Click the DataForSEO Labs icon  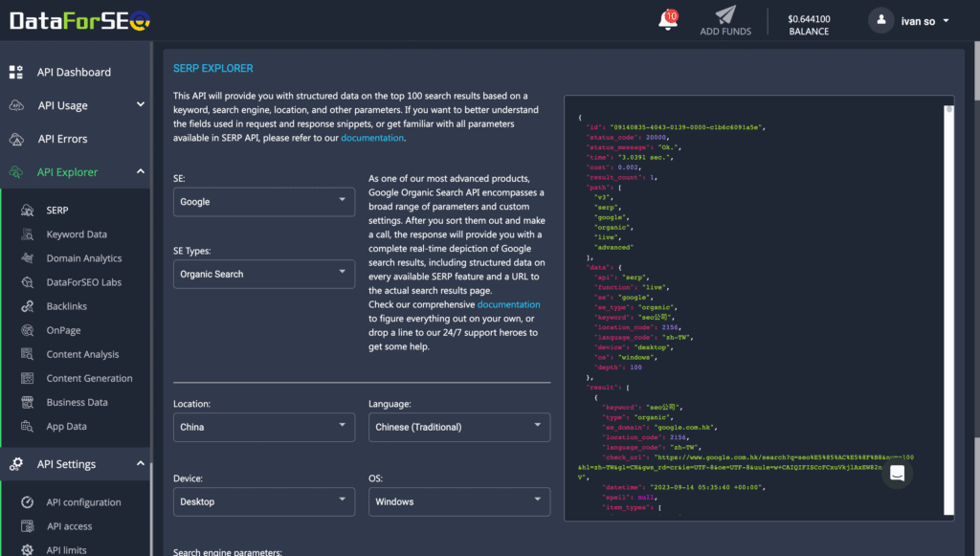coord(28,282)
